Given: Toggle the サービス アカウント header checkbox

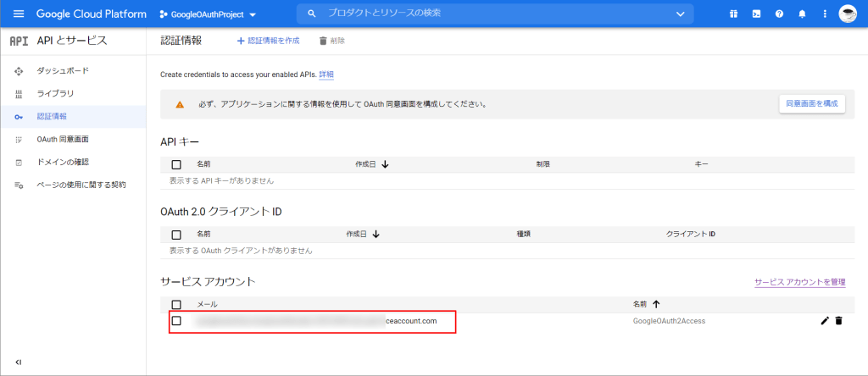Looking at the screenshot, I should tap(176, 304).
